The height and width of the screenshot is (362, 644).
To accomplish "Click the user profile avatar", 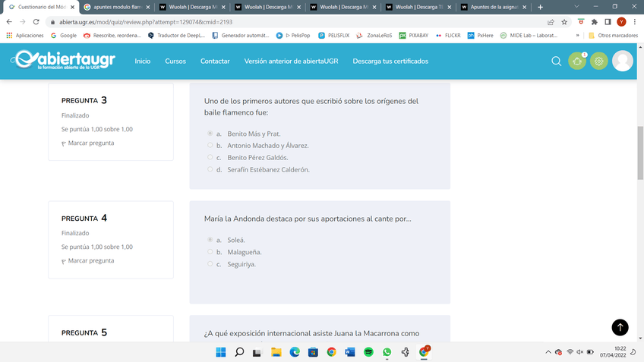I will (x=623, y=61).
